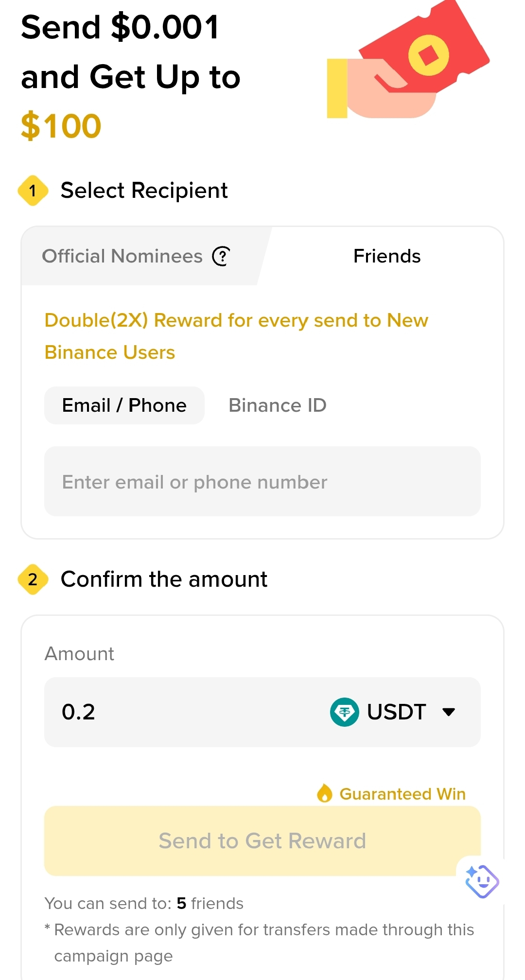Click the Send to Get Reward button
The width and height of the screenshot is (525, 980).
click(262, 841)
